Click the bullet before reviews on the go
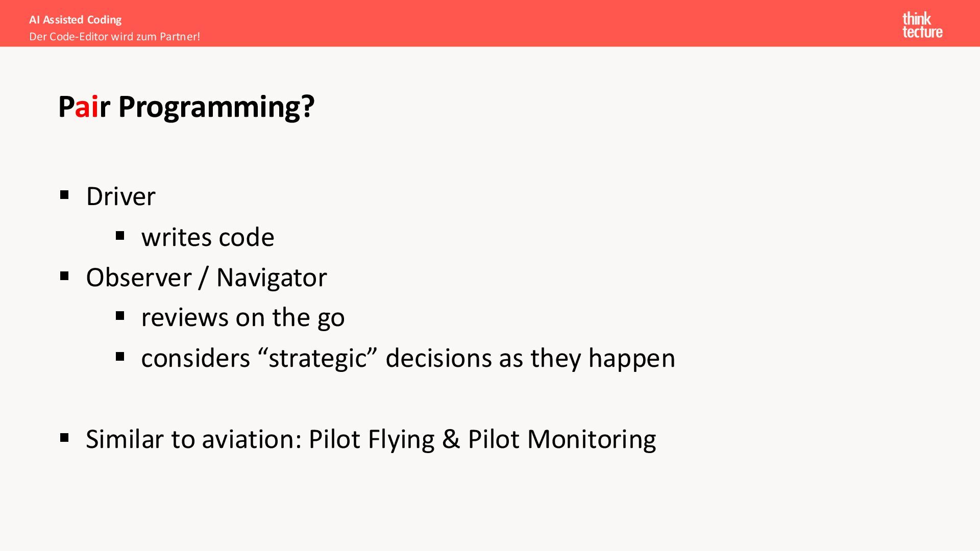 click(120, 316)
